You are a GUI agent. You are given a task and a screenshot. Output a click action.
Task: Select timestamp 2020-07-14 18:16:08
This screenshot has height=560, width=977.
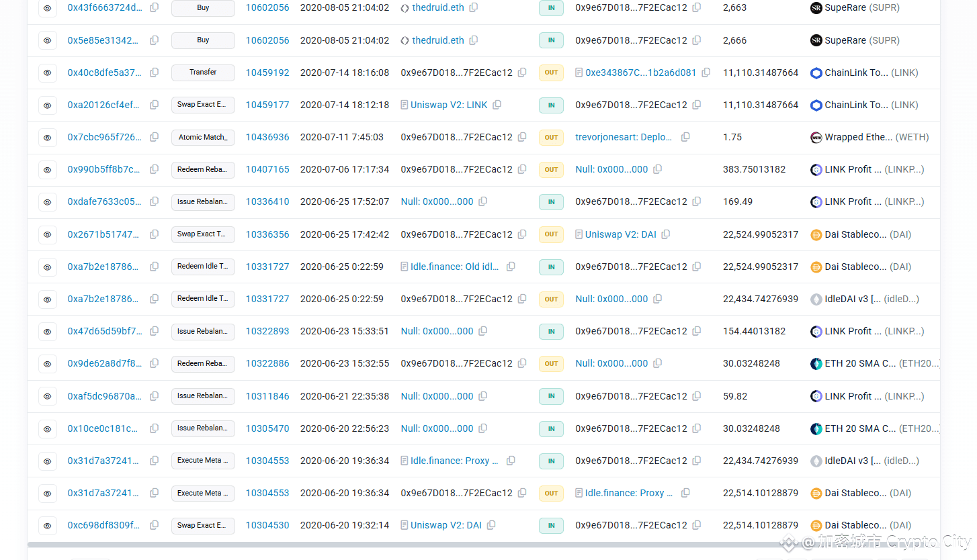345,73
